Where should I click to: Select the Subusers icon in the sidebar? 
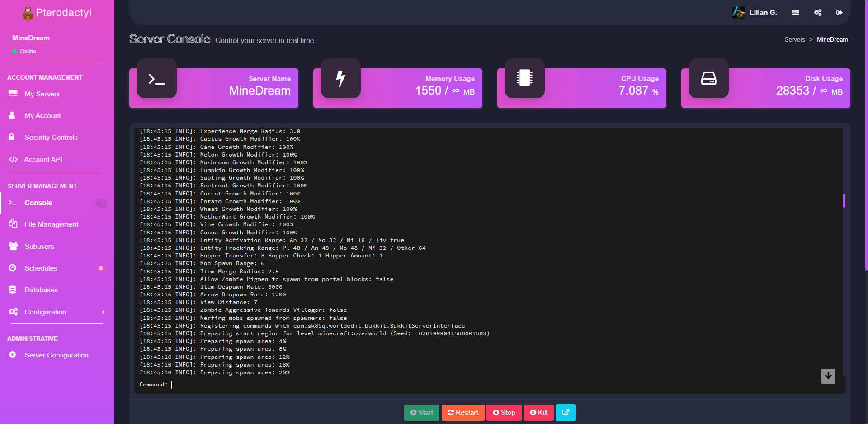coord(13,246)
